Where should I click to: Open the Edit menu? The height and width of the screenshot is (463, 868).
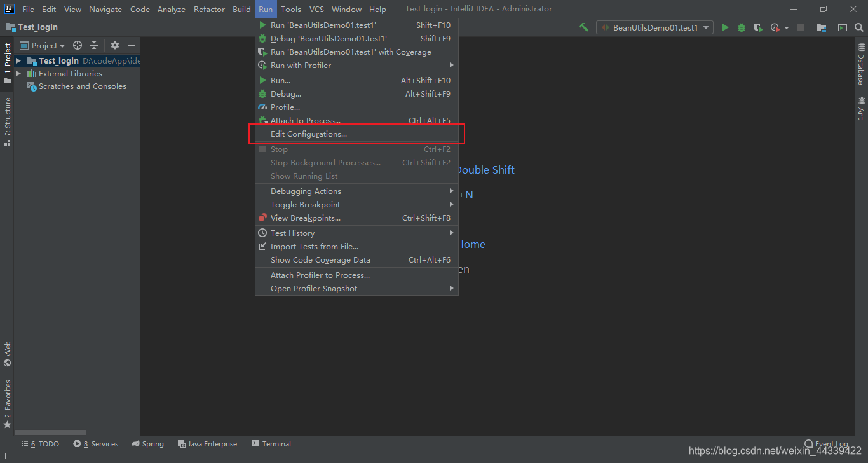tap(49, 9)
